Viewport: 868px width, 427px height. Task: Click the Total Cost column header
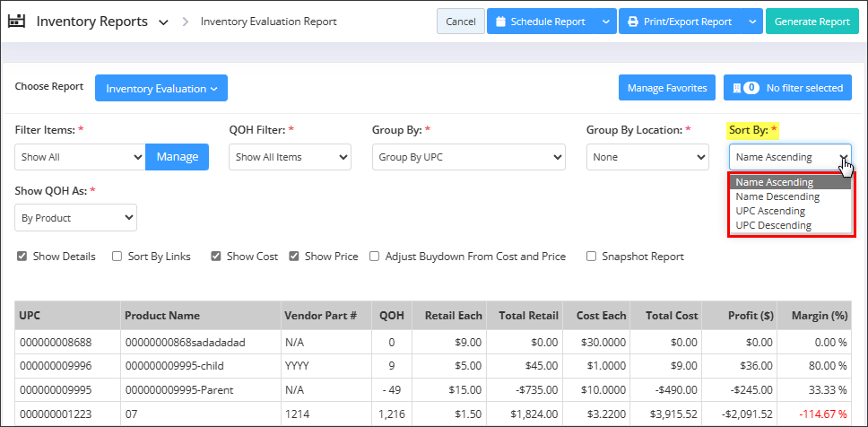pyautogui.click(x=666, y=315)
